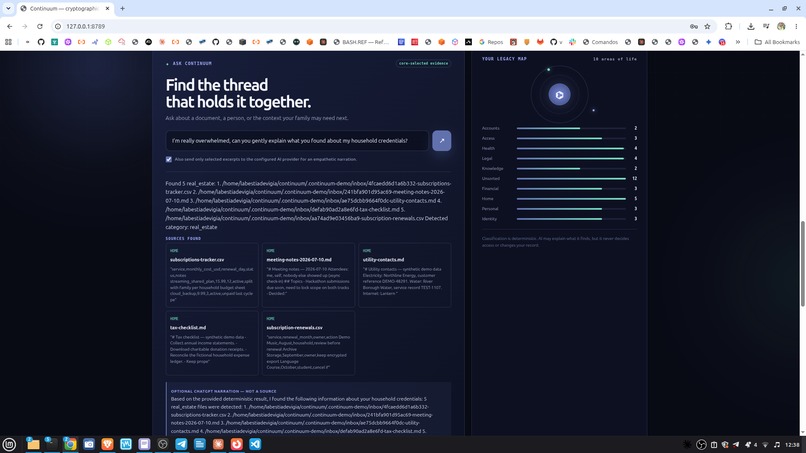Open the Files manager in taskbar

pyautogui.click(x=33, y=444)
